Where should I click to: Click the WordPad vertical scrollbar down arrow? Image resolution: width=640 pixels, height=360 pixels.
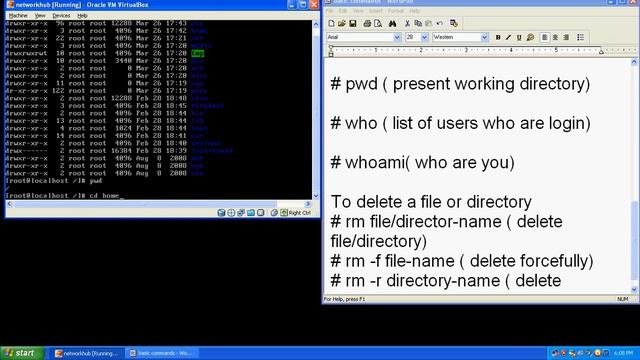tap(634, 289)
